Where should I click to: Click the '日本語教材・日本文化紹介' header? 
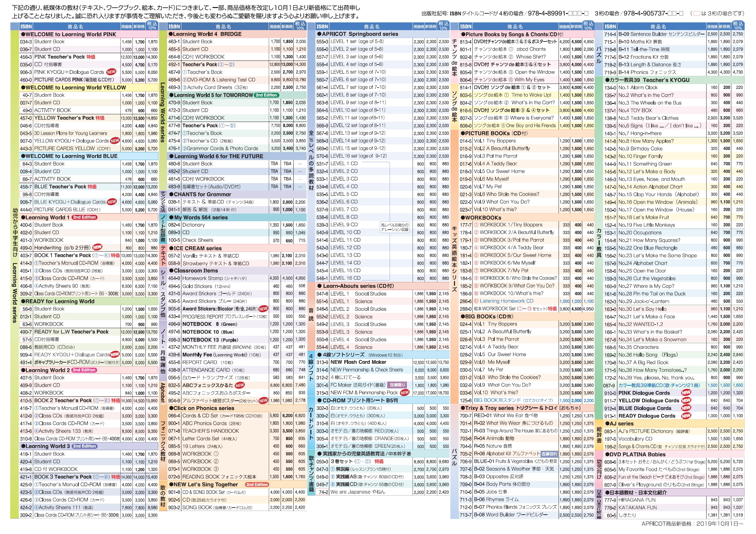(x=674, y=492)
